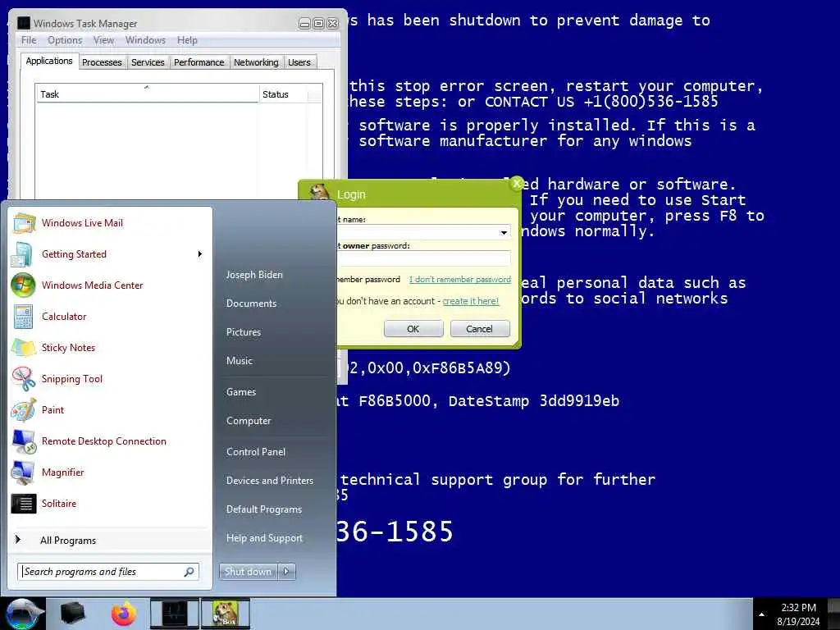Click the Start orb on taskbar
This screenshot has width=840, height=630.
point(24,614)
